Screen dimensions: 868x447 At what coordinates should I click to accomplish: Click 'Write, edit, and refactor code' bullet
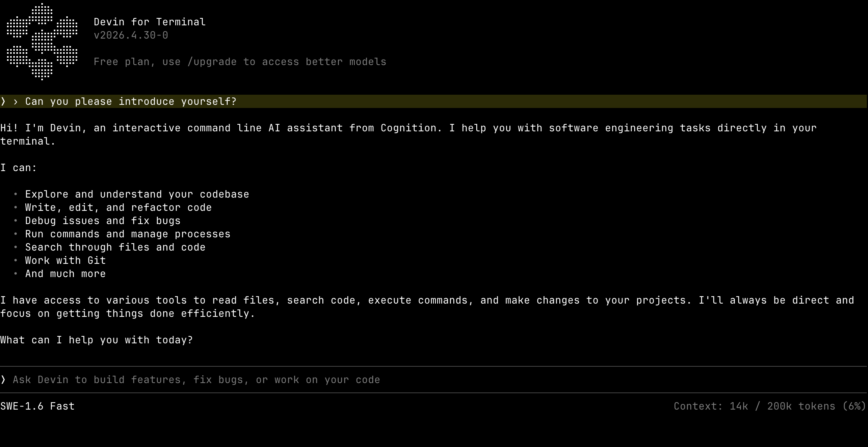tap(118, 207)
